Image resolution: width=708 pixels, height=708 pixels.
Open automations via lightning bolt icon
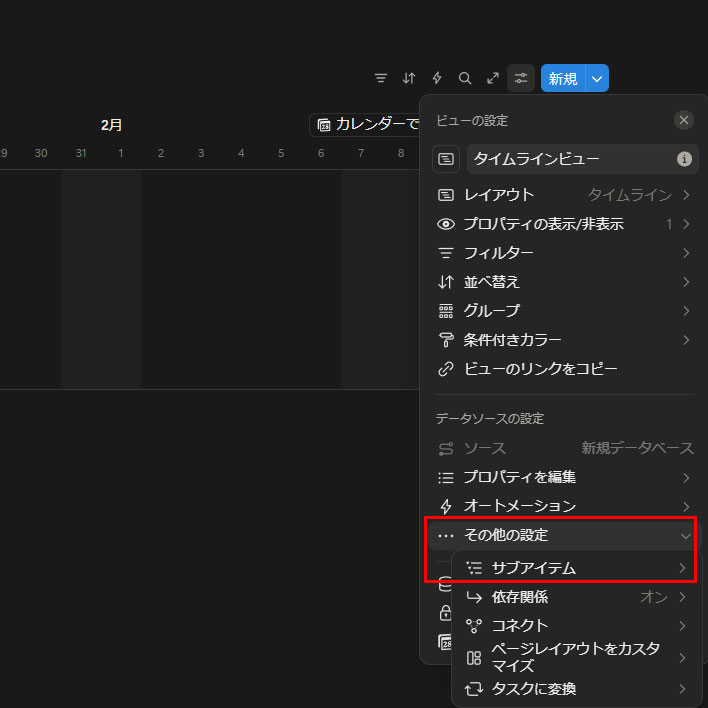437,78
